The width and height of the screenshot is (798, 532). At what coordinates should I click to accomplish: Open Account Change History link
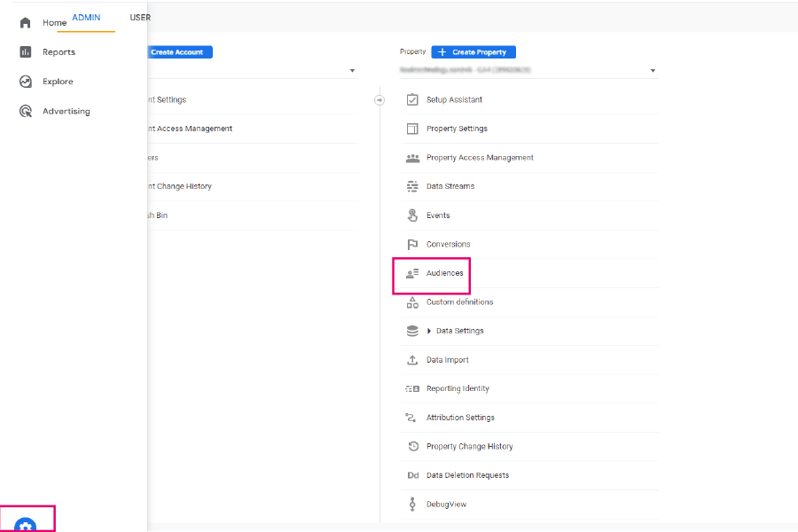pos(180,186)
